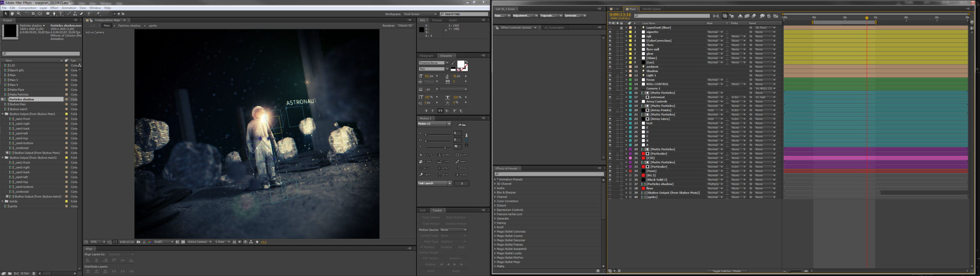The image size is (980, 276).
Task: Open the Animation menu
Action: point(69,8)
